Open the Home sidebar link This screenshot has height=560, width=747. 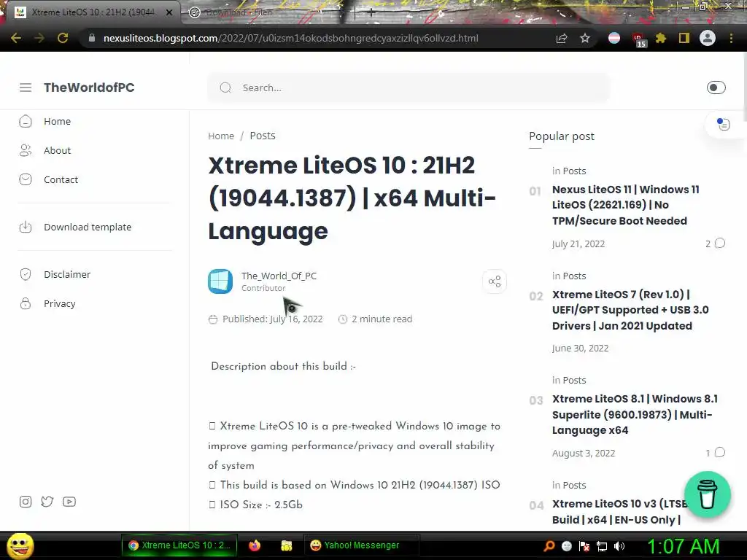click(x=57, y=122)
